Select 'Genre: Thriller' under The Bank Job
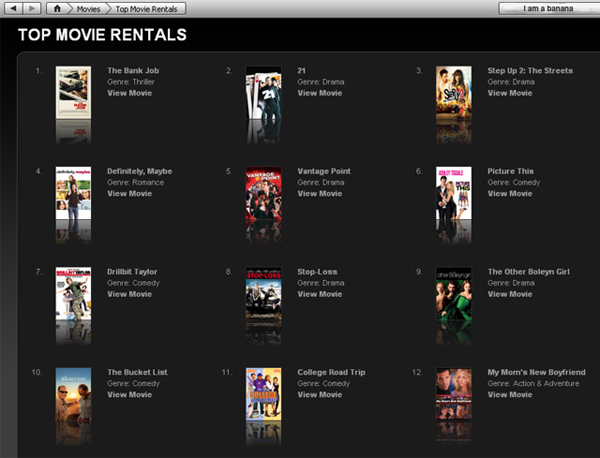Image resolution: width=600 pixels, height=458 pixels. click(131, 82)
